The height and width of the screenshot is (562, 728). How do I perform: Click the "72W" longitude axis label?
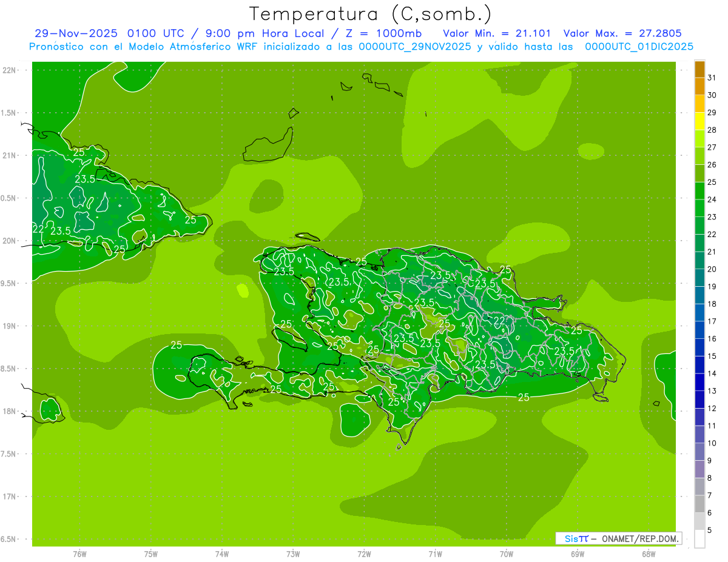coord(364,554)
